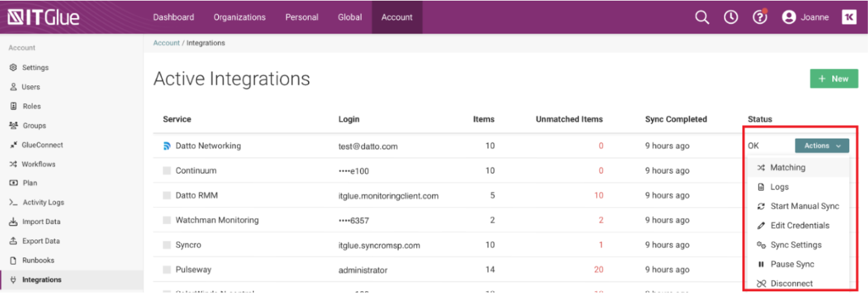
Task: Click the Integrations plug icon in sidebar
Action: coord(13,279)
